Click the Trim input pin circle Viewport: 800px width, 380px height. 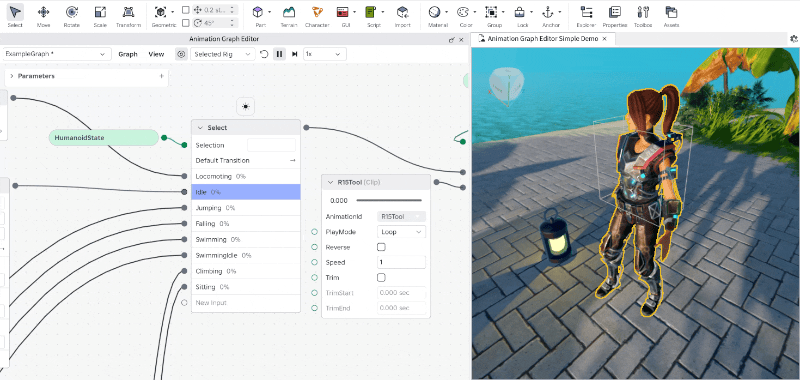[x=314, y=277]
